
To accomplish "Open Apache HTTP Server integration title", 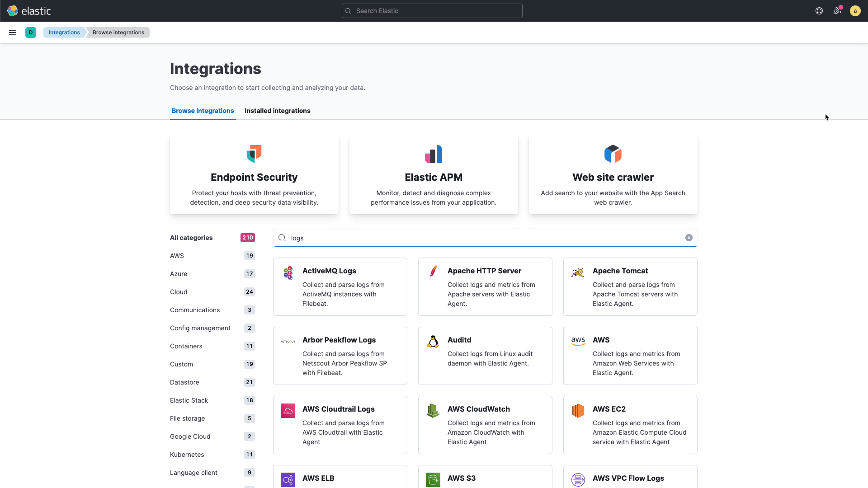I will click(484, 271).
